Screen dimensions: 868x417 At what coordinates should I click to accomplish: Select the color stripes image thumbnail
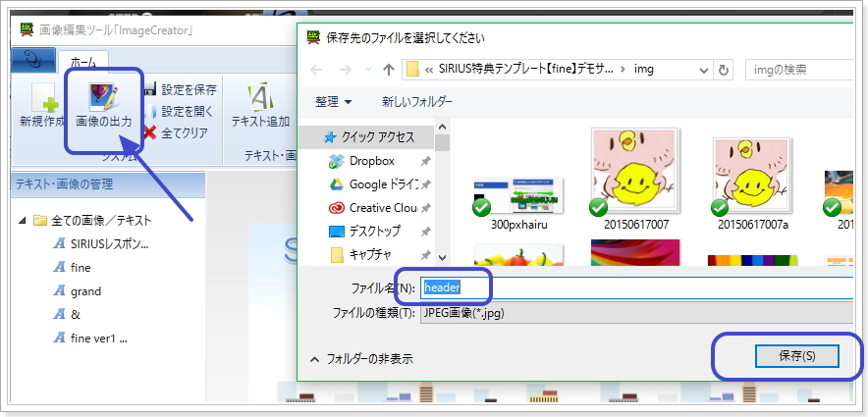click(x=752, y=259)
